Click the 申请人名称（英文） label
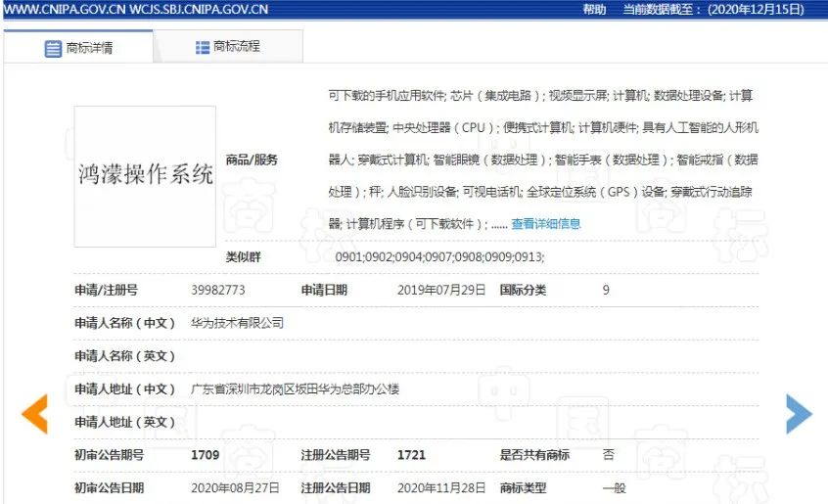828x504 pixels. 124,355
